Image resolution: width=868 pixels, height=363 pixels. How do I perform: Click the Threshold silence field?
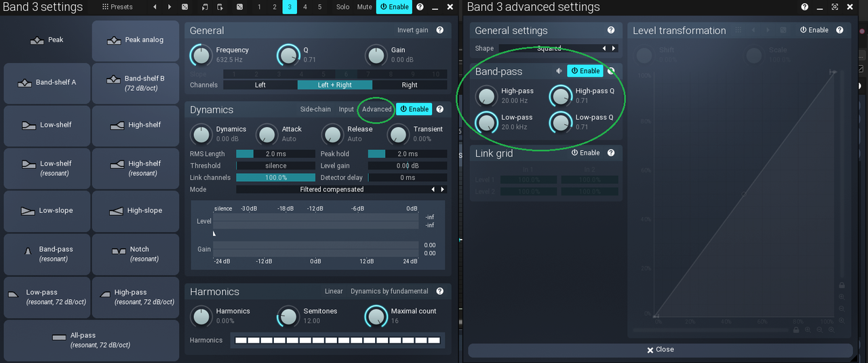(x=275, y=166)
